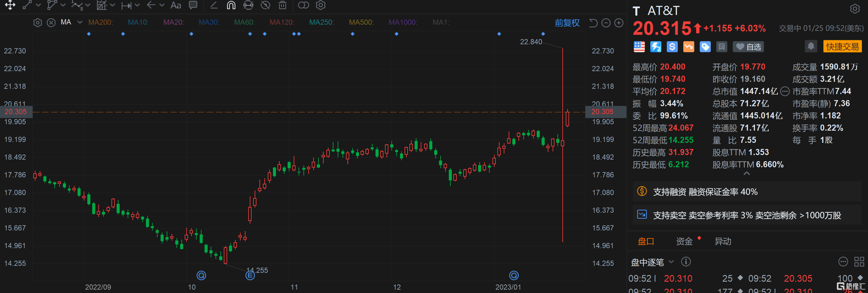Select the text annotation Aa tool
Viewport: 868px width, 293px height.
point(176,5)
